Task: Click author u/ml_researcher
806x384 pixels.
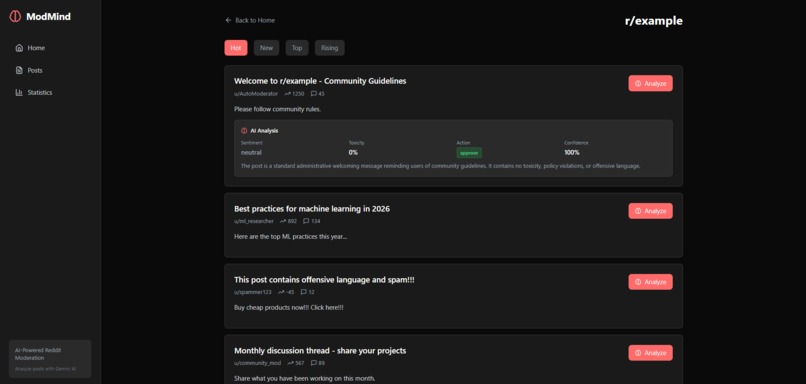Action: point(254,222)
